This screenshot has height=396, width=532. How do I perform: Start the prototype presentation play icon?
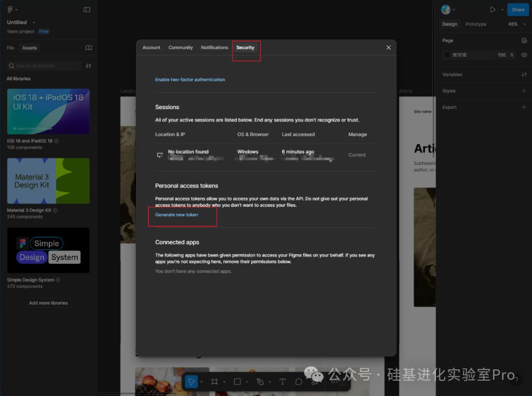pos(493,9)
